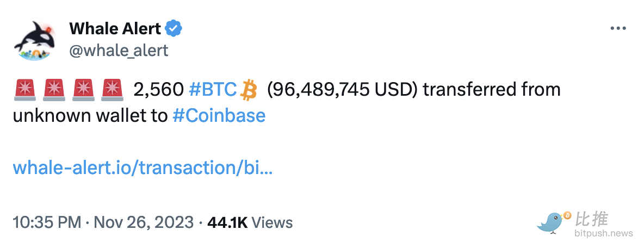
Task: Click the orange Bitcoin symbol icon
Action: coord(249,90)
